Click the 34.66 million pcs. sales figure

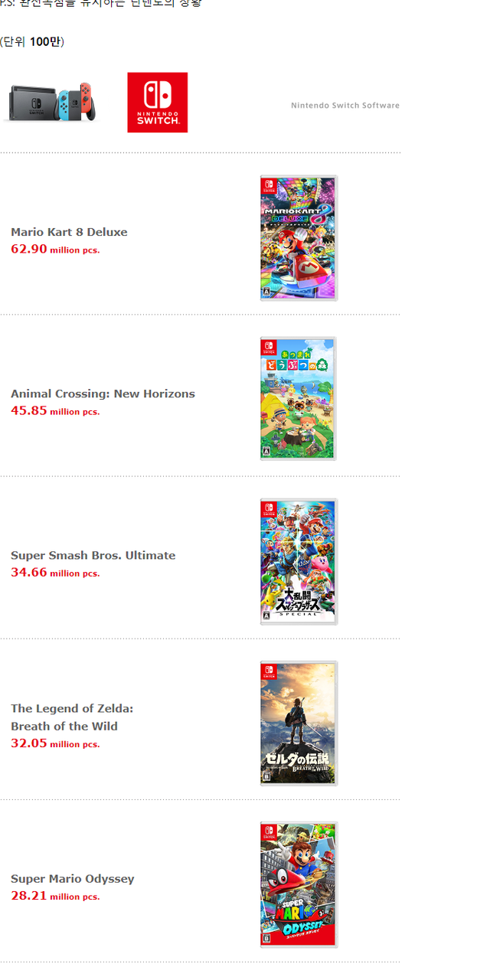click(55, 572)
